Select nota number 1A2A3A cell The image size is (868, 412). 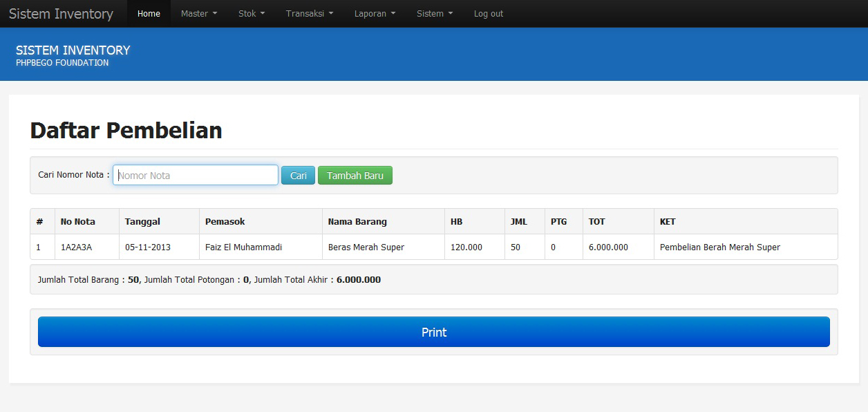(76, 247)
